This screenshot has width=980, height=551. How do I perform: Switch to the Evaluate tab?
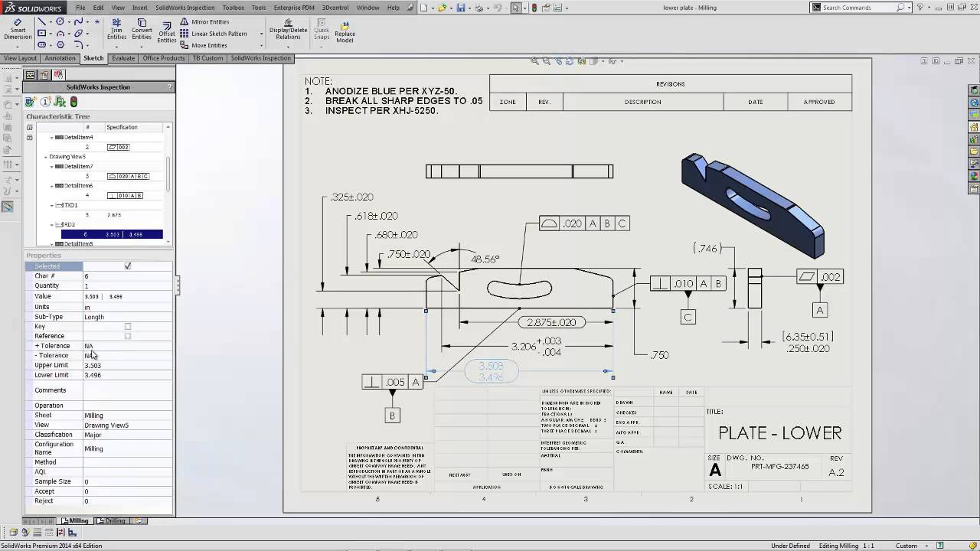pos(122,58)
